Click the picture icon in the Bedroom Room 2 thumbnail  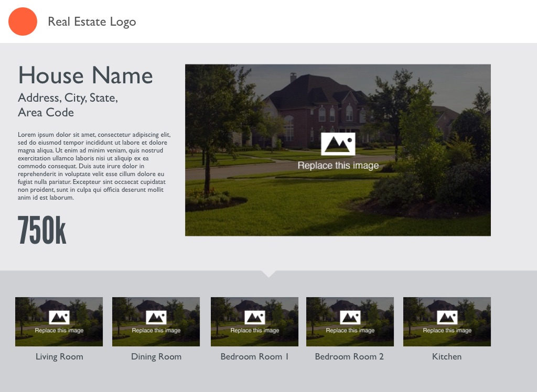[x=350, y=318]
